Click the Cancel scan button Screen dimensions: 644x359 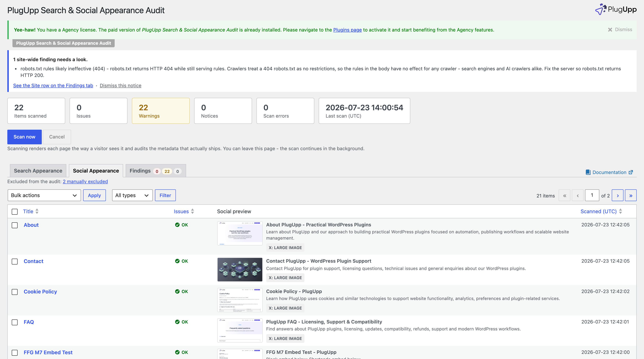[57, 137]
